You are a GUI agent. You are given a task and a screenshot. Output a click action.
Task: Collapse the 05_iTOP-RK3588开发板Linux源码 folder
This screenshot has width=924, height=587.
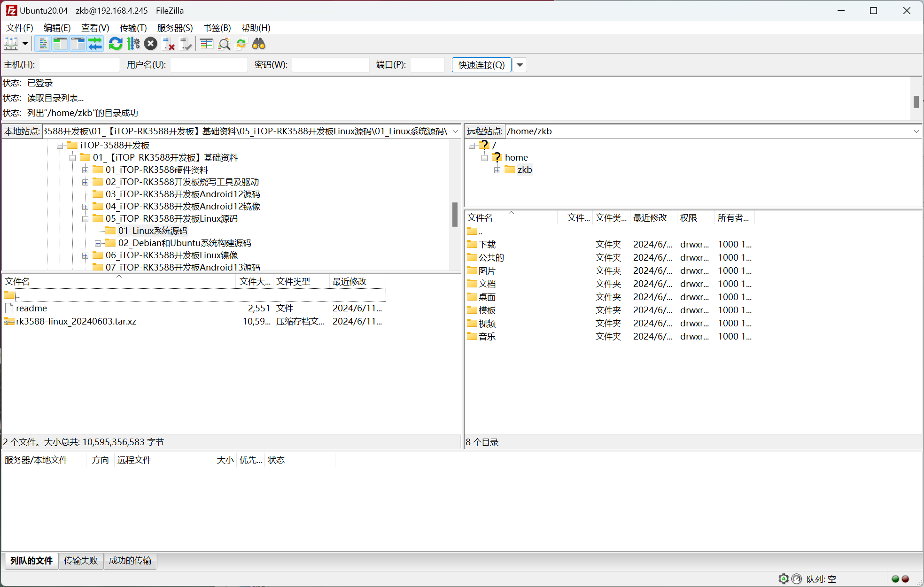[85, 219]
